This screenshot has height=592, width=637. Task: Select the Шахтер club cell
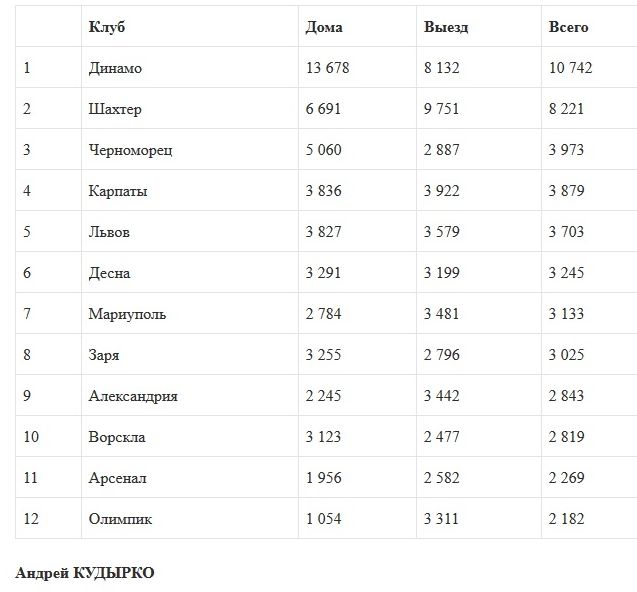click(x=115, y=109)
